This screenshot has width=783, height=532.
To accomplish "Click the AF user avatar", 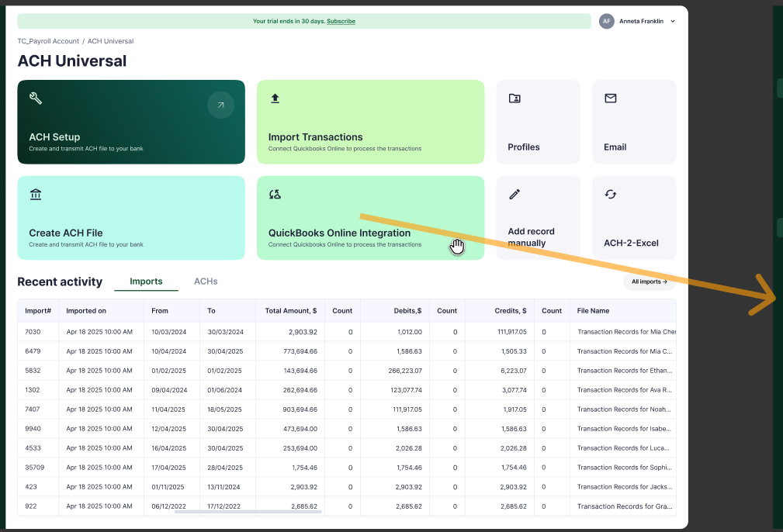I will tap(606, 21).
